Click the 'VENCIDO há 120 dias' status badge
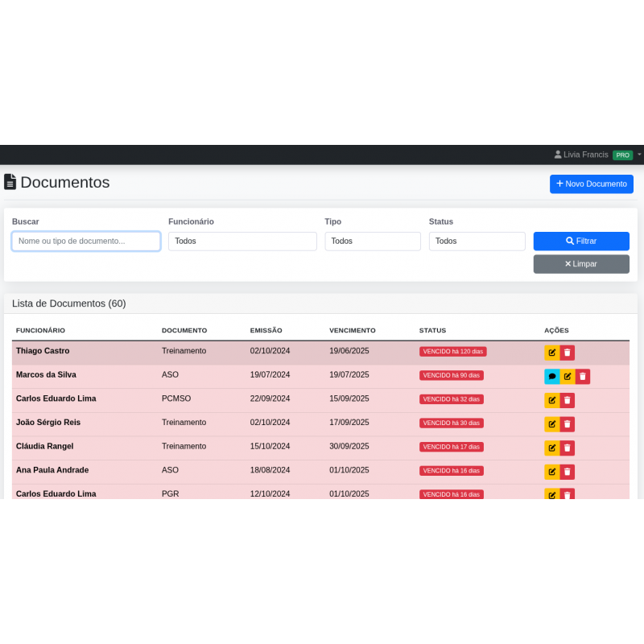 pyautogui.click(x=452, y=352)
